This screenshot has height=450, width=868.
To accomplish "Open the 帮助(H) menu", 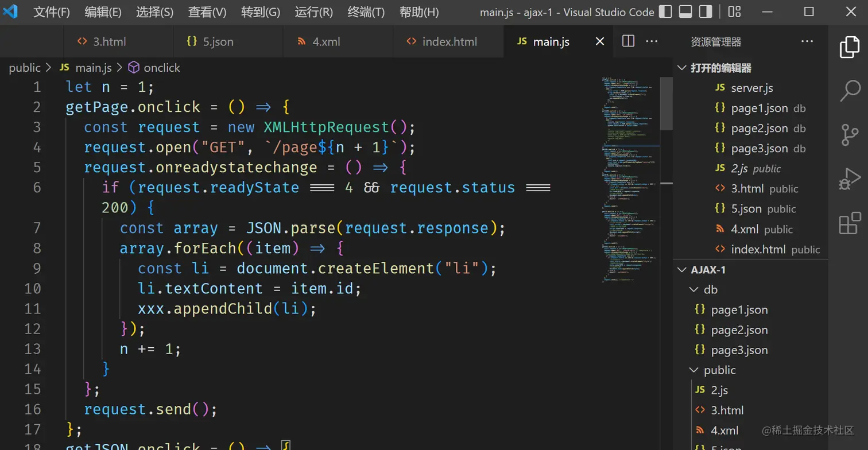I will tap(419, 12).
